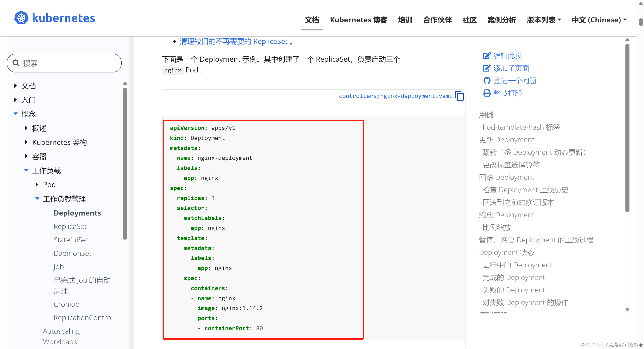Click the Kubernetes wheel logo icon

tap(21, 18)
